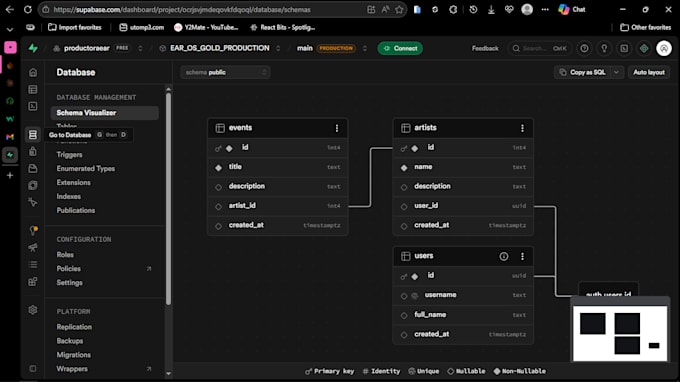Open Replication under Platform
Viewport: 680px width, 382px height.
click(74, 326)
